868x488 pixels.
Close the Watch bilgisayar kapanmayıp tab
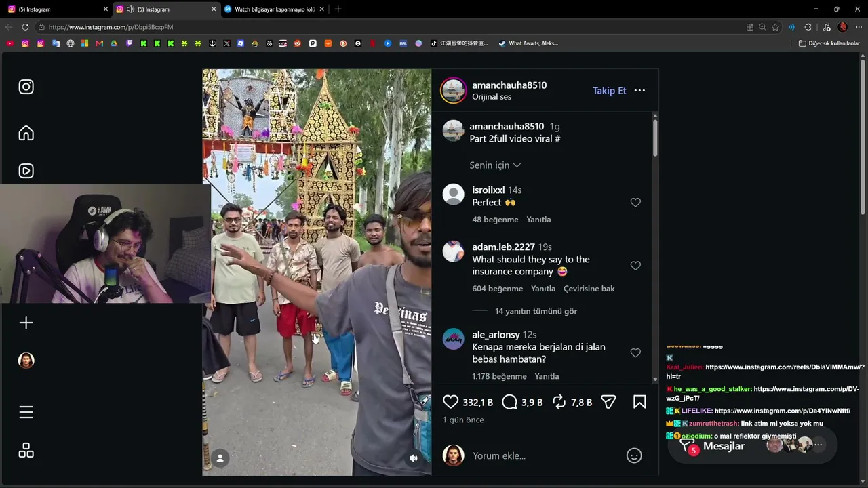pyautogui.click(x=321, y=9)
